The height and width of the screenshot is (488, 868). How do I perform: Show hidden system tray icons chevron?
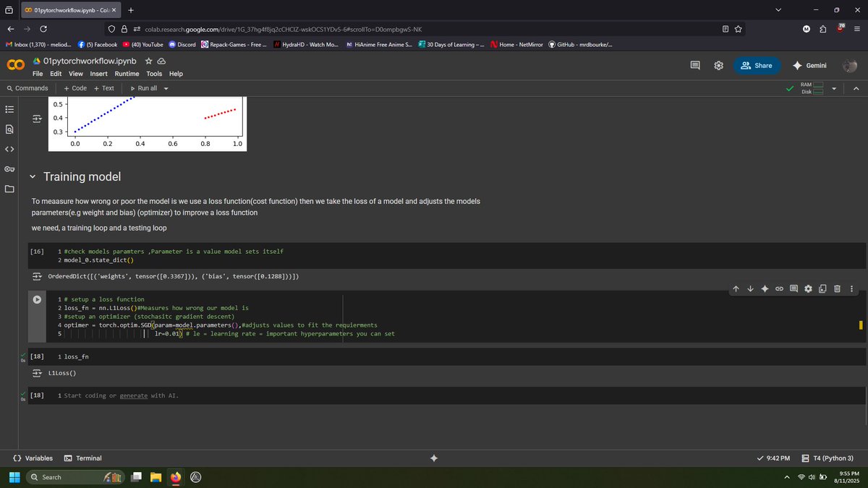[x=787, y=477]
